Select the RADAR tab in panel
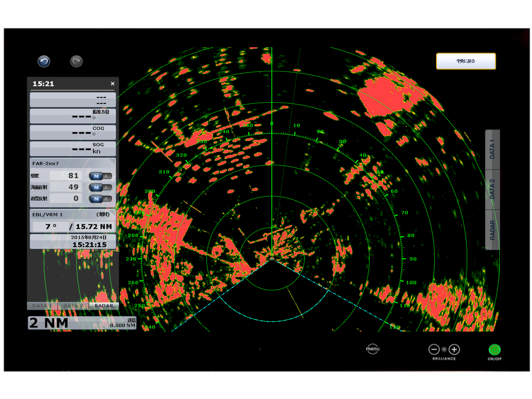The height and width of the screenshot is (399, 532). coord(104,306)
